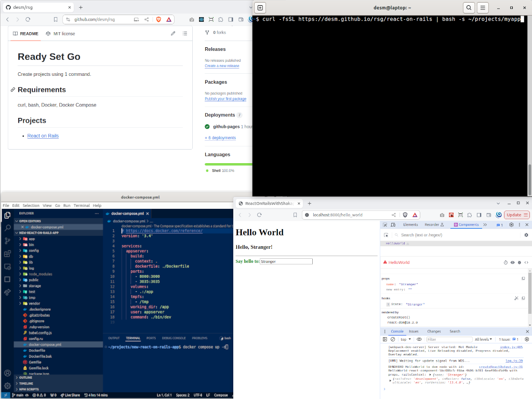Open the MIT license tab on GitHub
The image size is (532, 399).
click(60, 34)
